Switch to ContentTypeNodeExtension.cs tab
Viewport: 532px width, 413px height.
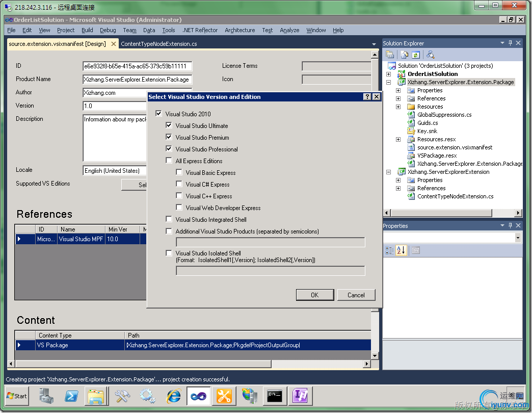coord(159,44)
